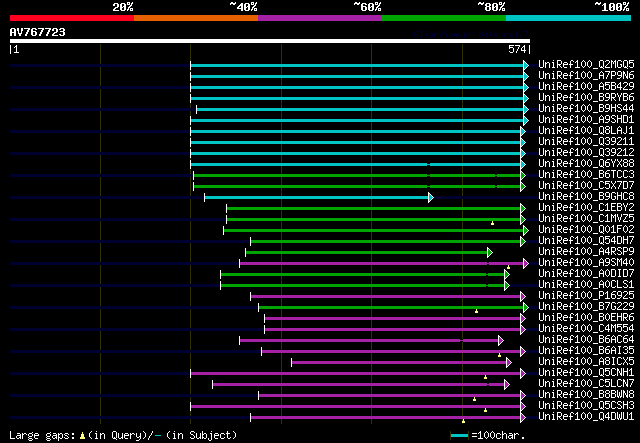Click the white AV767723 query sequence bar
The height and width of the screenshot is (443, 640).
270,41
